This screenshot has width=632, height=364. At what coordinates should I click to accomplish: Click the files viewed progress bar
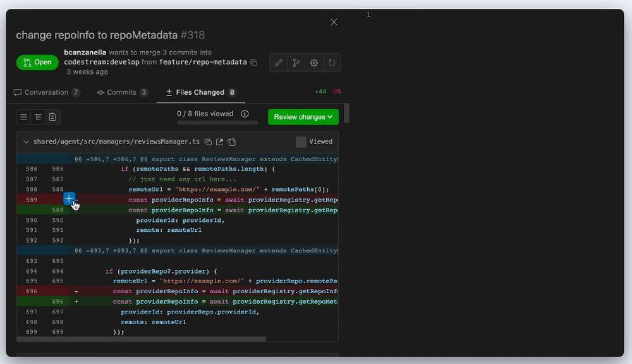pos(217,123)
